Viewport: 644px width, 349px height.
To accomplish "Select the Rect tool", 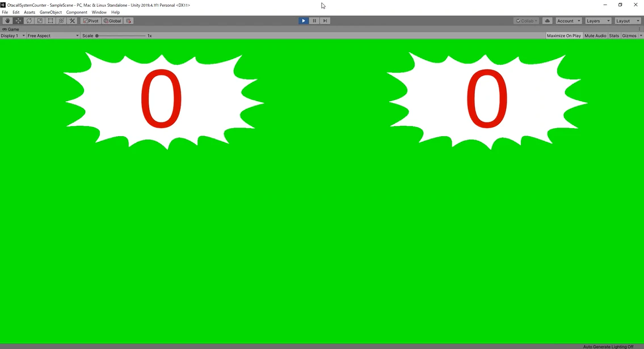I will coord(50,21).
